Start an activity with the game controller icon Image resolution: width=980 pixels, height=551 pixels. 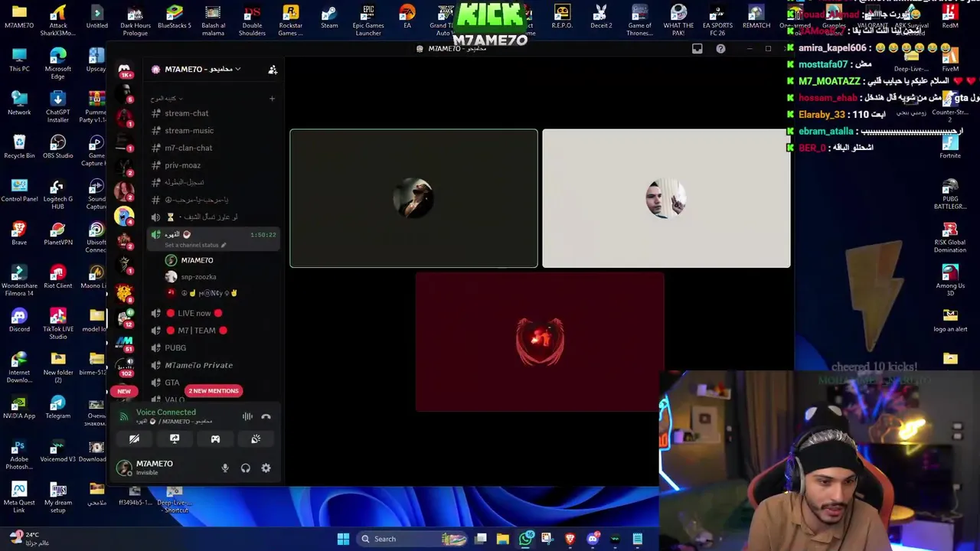tap(215, 439)
